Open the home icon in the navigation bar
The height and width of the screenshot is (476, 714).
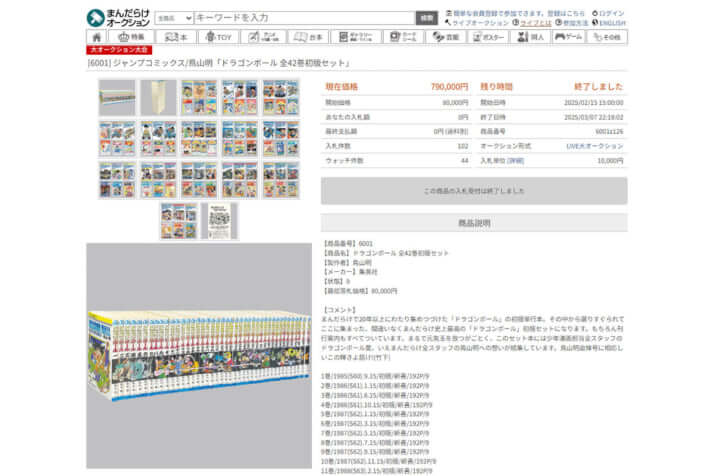click(96, 37)
